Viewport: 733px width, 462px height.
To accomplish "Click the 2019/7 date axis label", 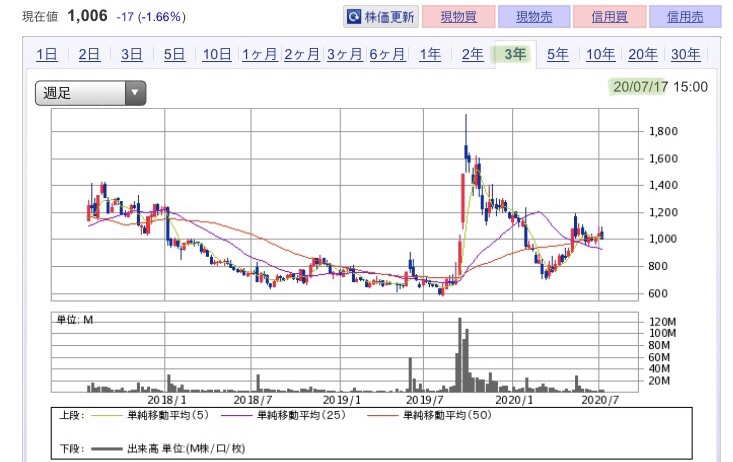I will tap(424, 400).
